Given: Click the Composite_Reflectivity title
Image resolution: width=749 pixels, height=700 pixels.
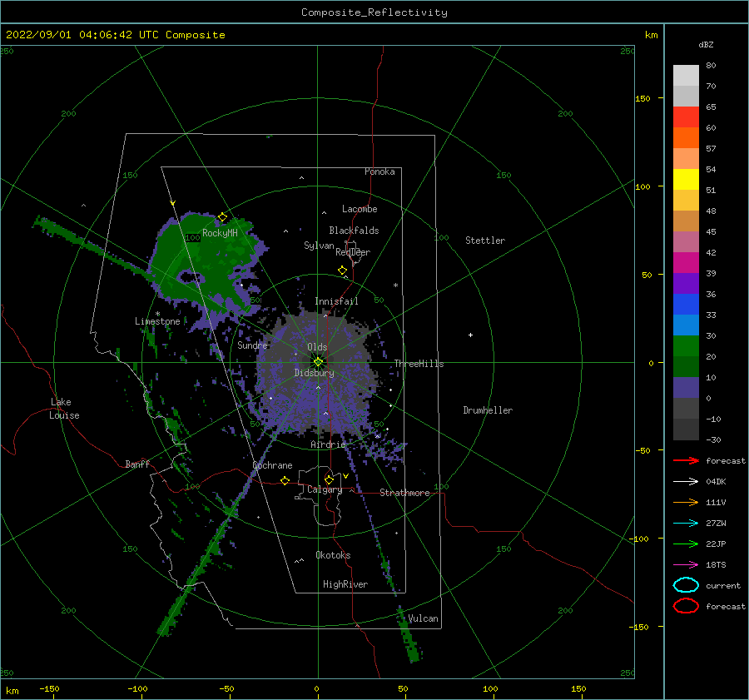Looking at the screenshot, I should pyautogui.click(x=374, y=12).
